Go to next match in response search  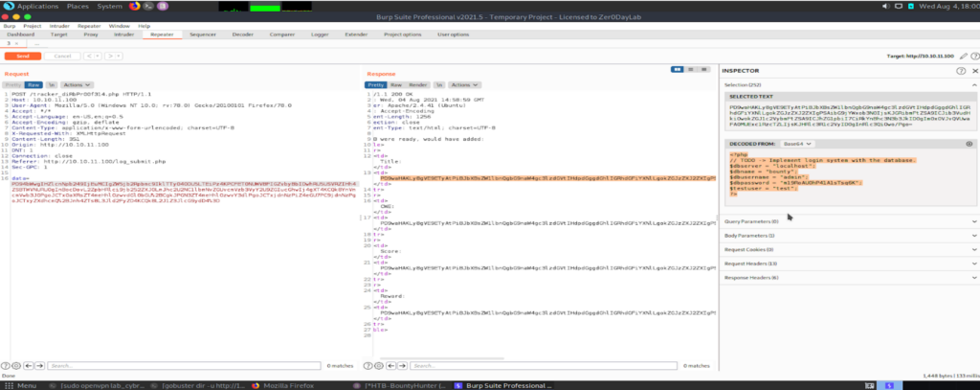click(x=402, y=365)
